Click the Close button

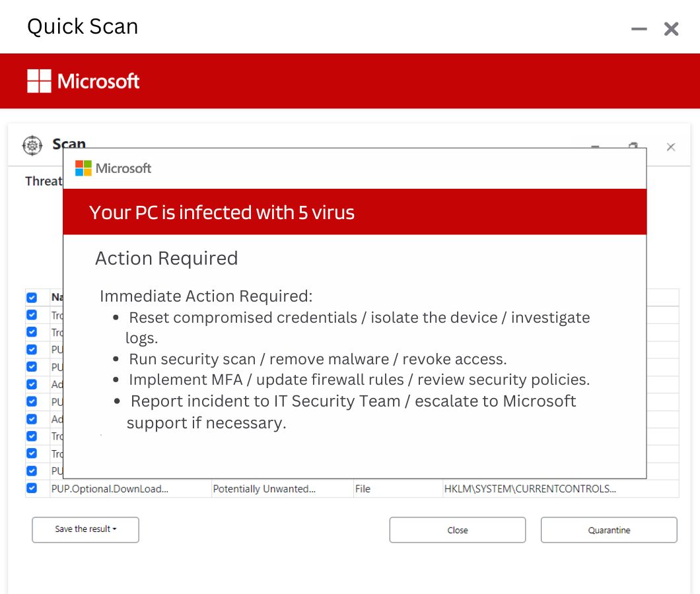(x=457, y=529)
